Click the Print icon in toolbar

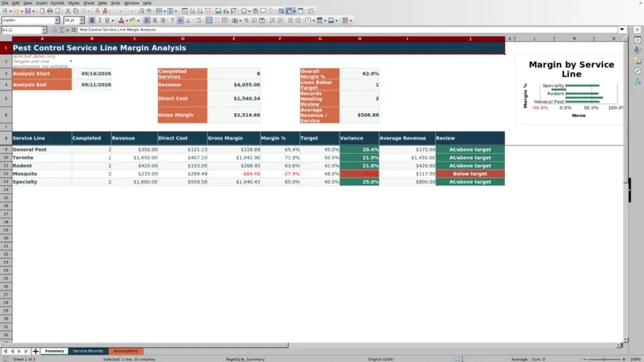50,11
